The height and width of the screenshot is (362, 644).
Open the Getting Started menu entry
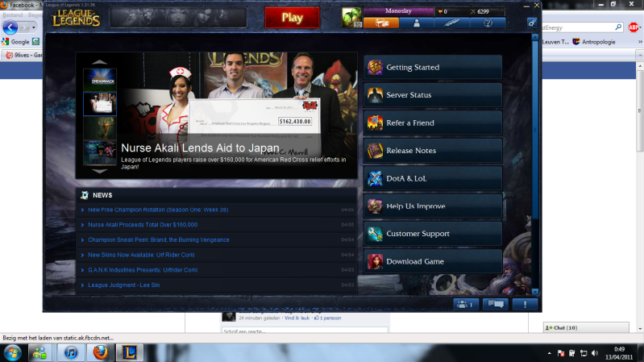[x=434, y=68]
